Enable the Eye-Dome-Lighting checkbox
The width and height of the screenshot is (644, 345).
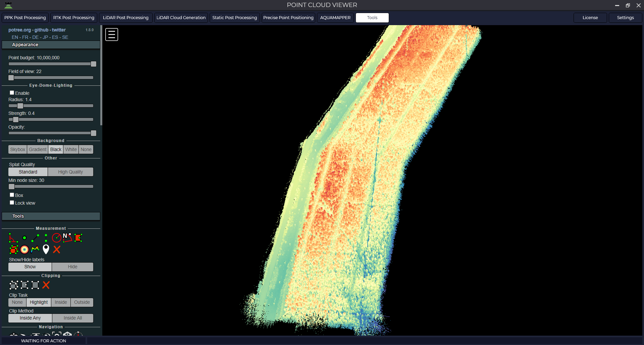tap(12, 93)
